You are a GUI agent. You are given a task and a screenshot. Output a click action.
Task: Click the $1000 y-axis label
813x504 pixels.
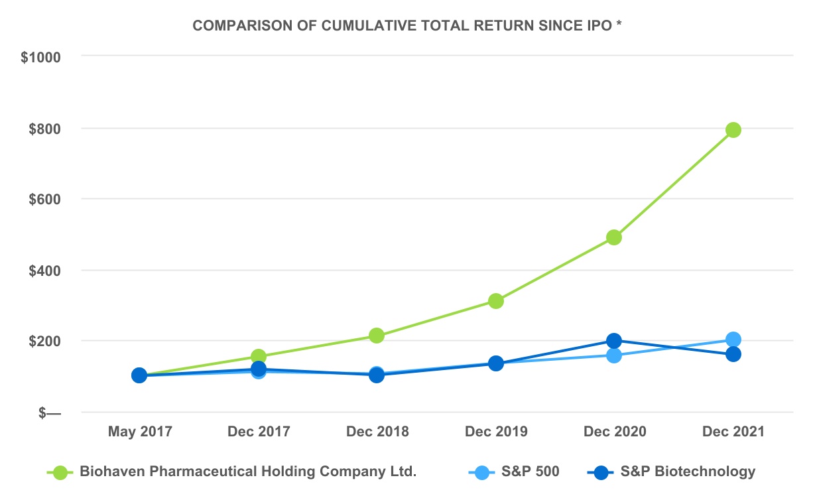[x=40, y=57]
